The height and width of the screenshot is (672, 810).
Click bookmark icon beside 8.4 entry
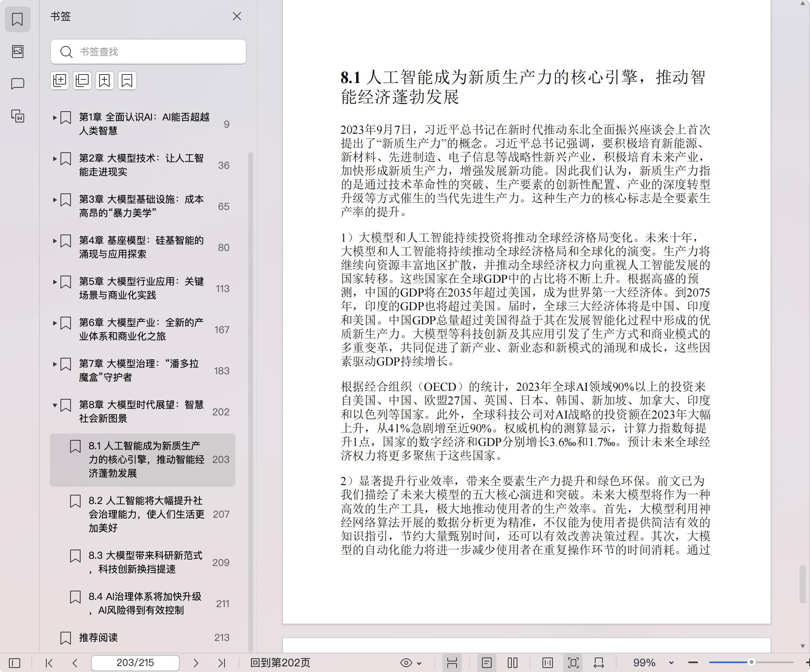click(x=75, y=597)
